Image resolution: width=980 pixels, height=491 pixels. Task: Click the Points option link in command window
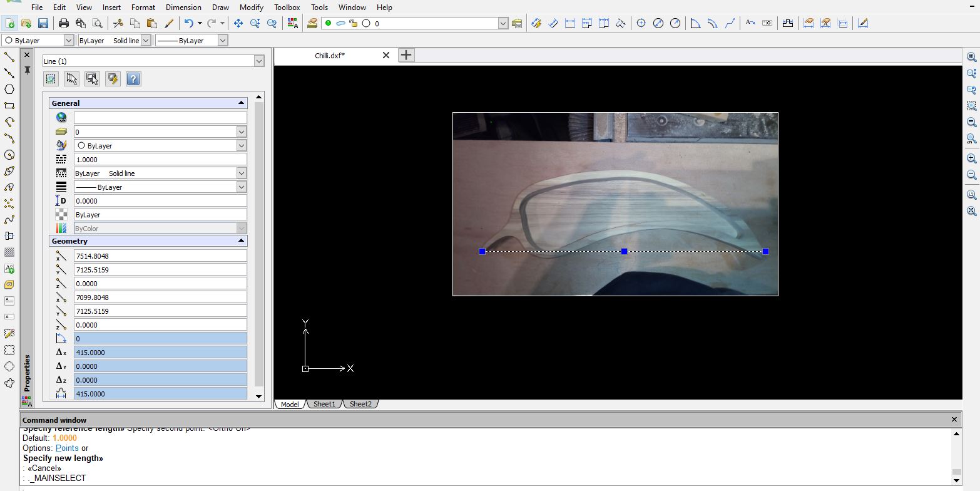(67, 448)
